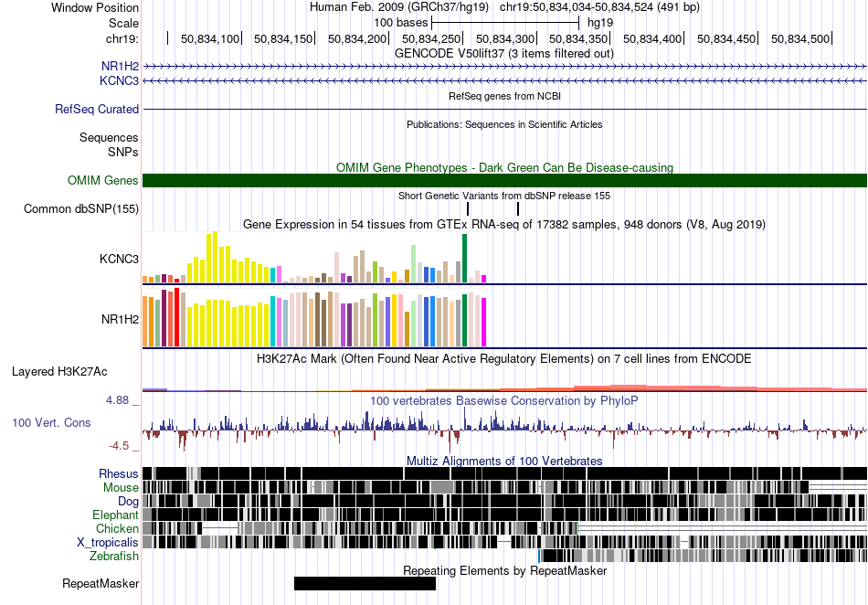
Task: Click the Repeating Elements by RepeatMasker title
Action: tap(504, 570)
